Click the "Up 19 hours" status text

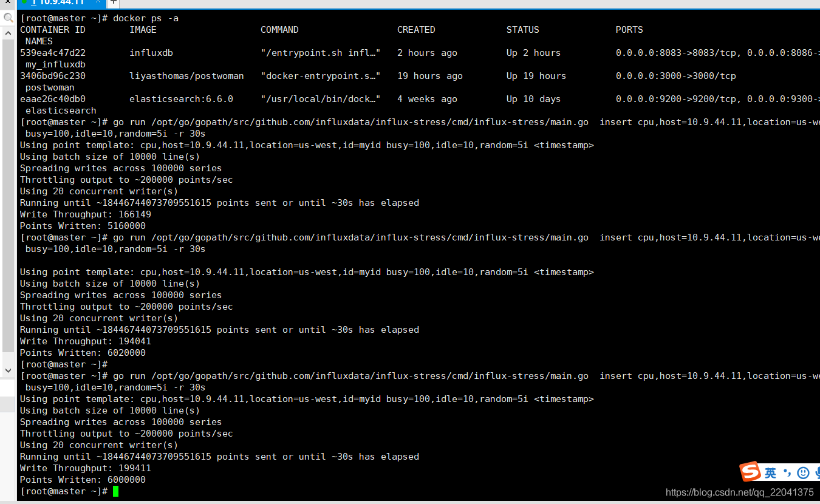(x=536, y=76)
